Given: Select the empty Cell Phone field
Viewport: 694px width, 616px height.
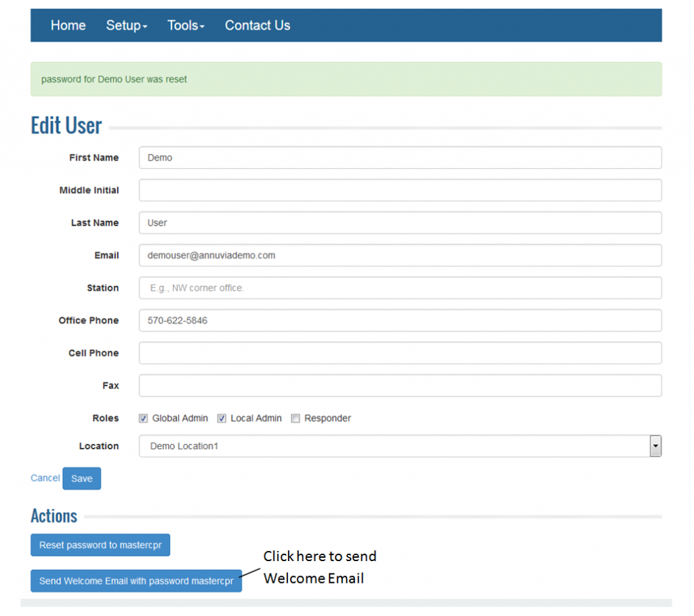Looking at the screenshot, I should [x=400, y=352].
